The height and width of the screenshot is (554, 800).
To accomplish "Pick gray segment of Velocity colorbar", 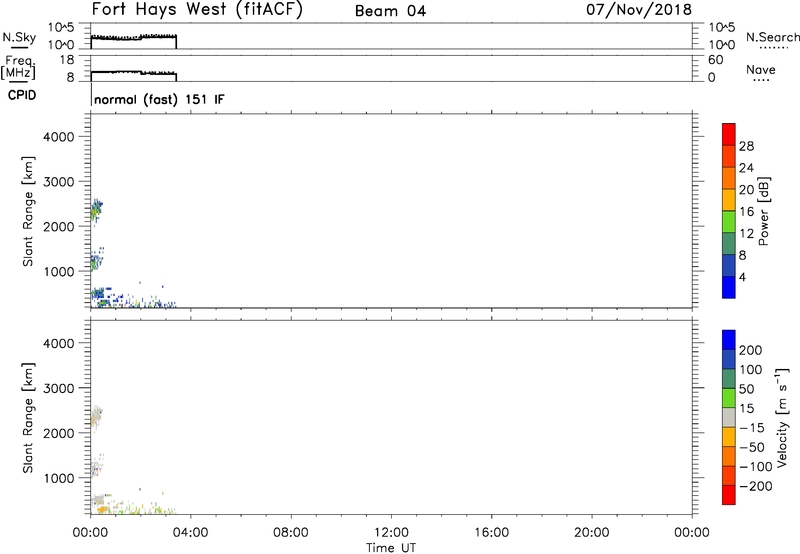I will click(729, 413).
